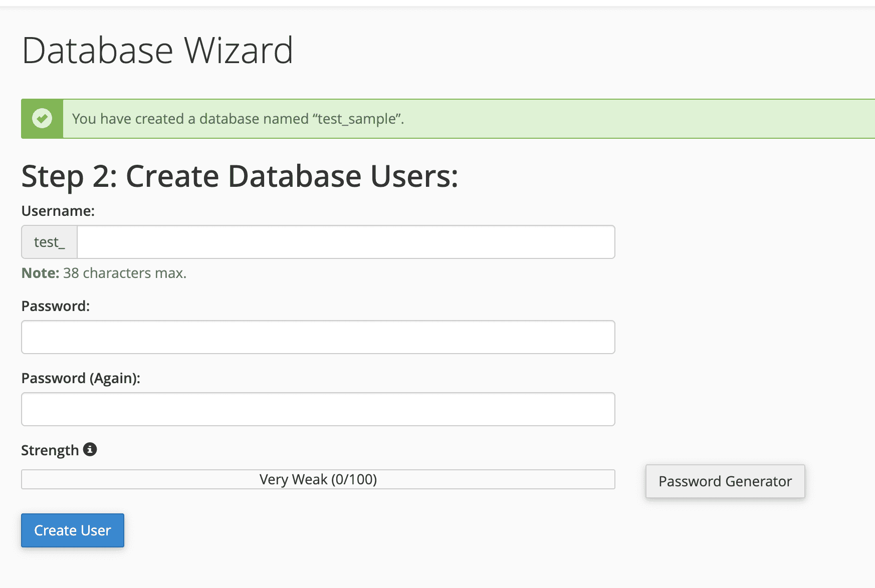Focus the Password input field
Screen dimensions: 875x588
pos(317,337)
